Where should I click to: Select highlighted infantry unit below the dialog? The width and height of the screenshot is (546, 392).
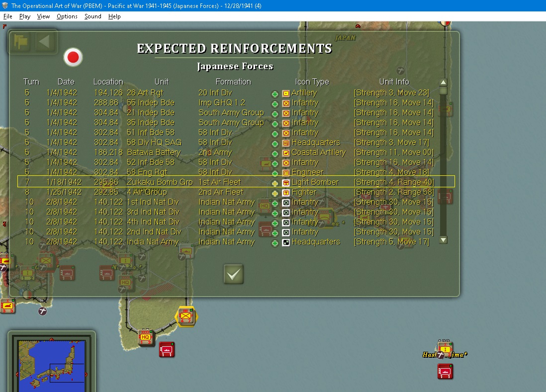pyautogui.click(x=186, y=316)
